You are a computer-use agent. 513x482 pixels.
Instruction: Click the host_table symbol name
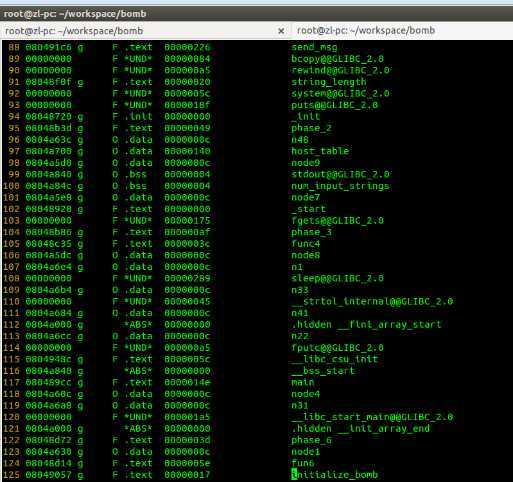320,151
